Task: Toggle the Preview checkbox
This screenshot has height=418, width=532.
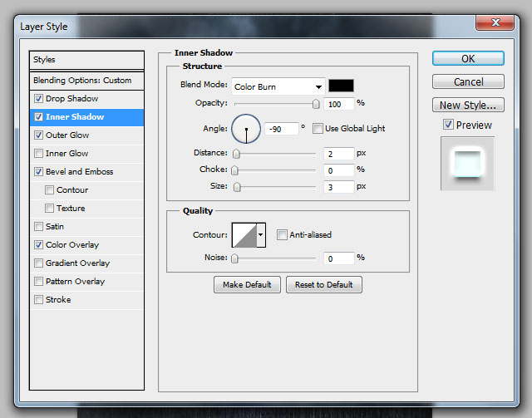Action: click(x=448, y=125)
